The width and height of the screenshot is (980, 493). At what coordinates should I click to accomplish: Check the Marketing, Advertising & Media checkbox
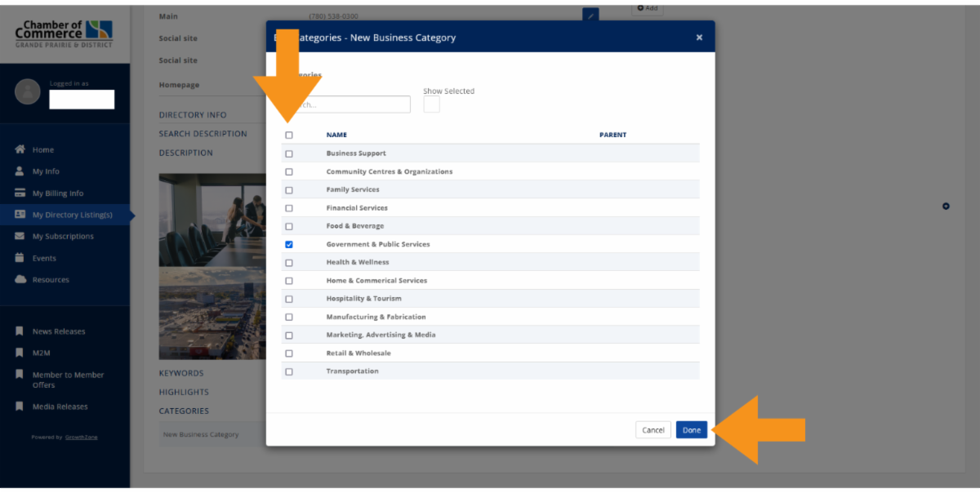point(289,335)
